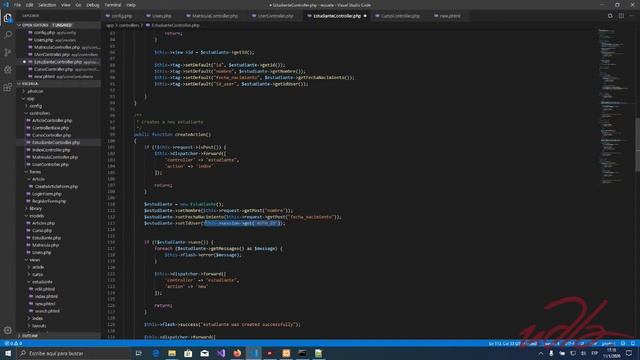This screenshot has width=640, height=360.
Task: Open edit.phtml in estudiante views
Action: pyautogui.click(x=44, y=289)
